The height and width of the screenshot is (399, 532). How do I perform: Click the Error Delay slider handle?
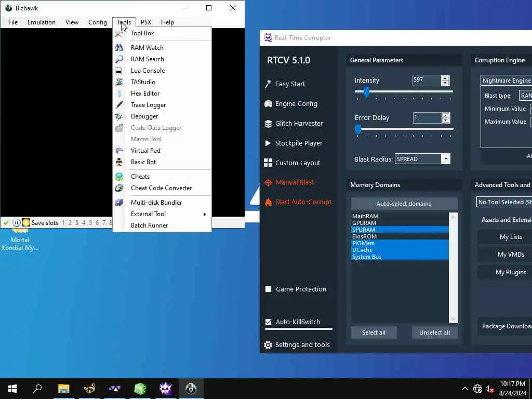358,129
